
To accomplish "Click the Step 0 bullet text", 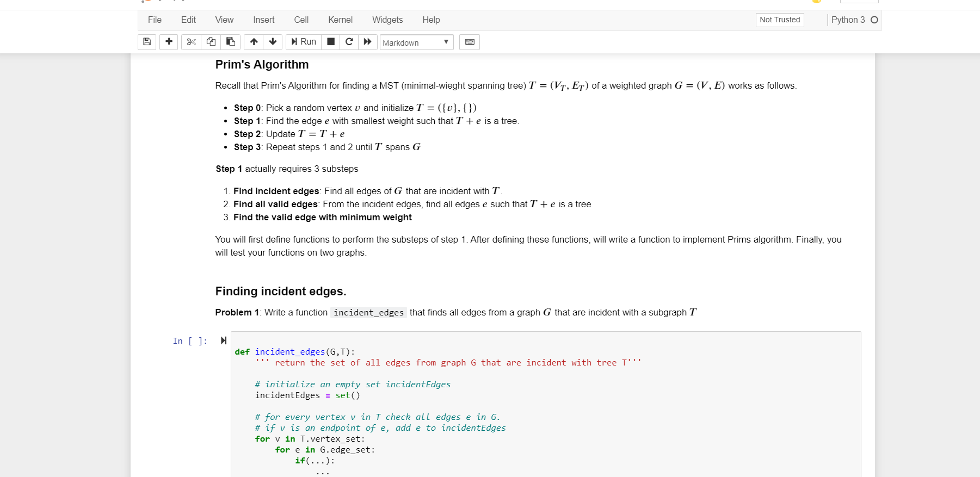I will [x=355, y=108].
